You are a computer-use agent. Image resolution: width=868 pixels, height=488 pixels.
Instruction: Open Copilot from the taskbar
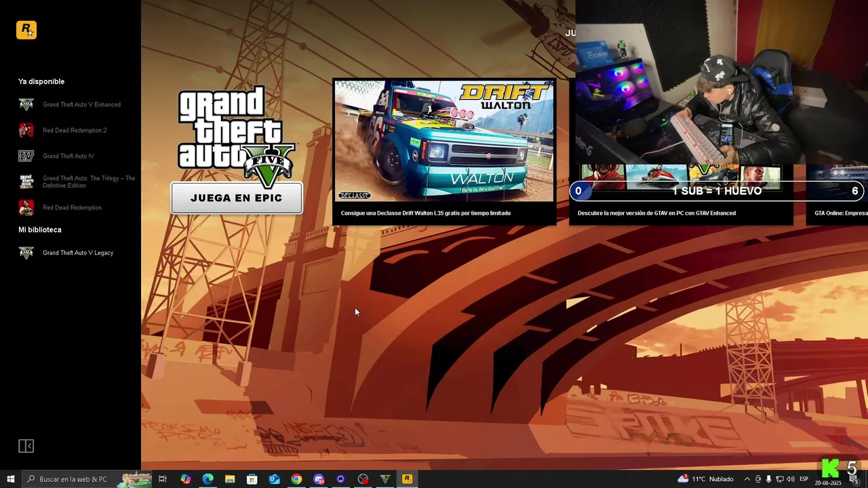point(185,479)
